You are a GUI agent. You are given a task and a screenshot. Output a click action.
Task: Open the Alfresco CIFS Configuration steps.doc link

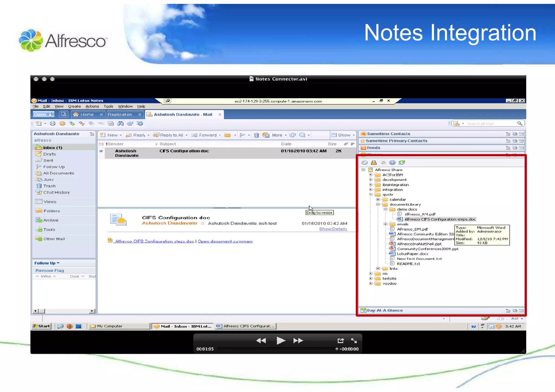point(154,241)
